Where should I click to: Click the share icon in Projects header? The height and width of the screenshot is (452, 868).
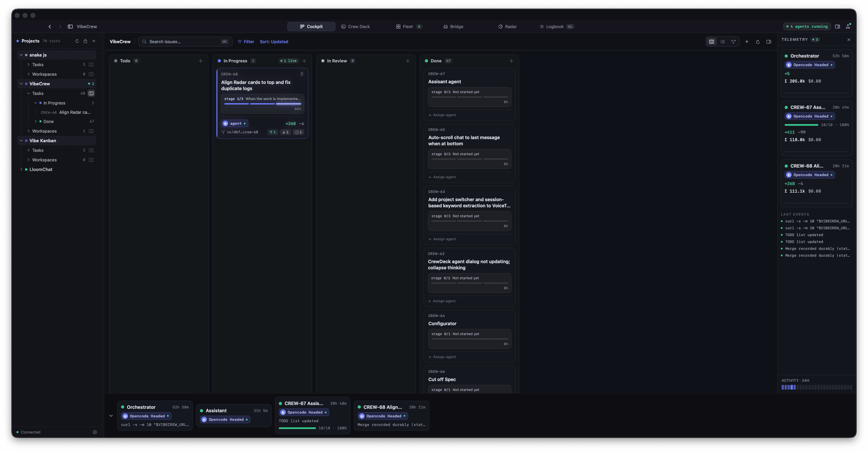(85, 41)
